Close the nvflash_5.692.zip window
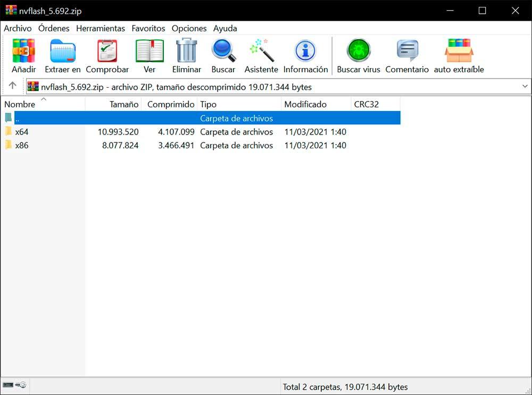This screenshot has width=532, height=395. point(515,11)
